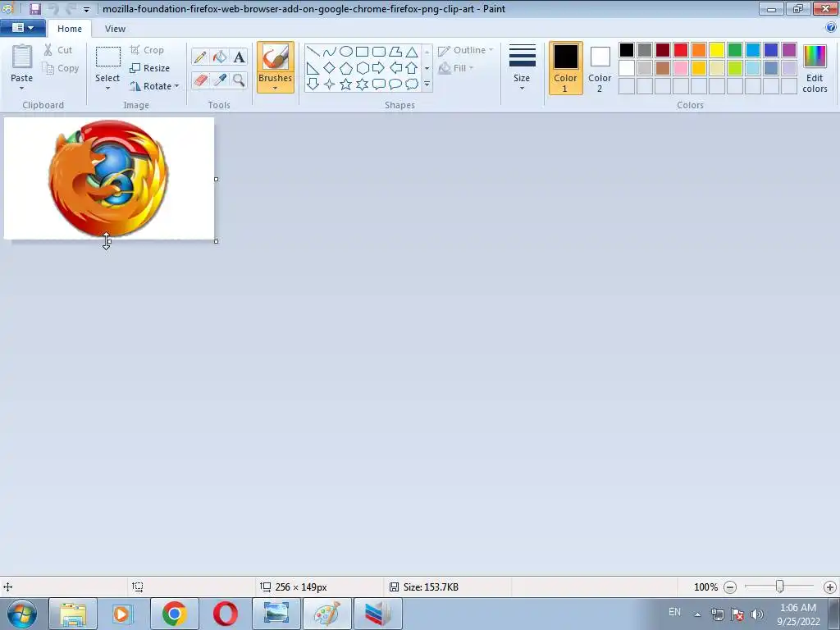This screenshot has height=630, width=840.
Task: Open Edit colors dialog
Action: click(x=815, y=68)
